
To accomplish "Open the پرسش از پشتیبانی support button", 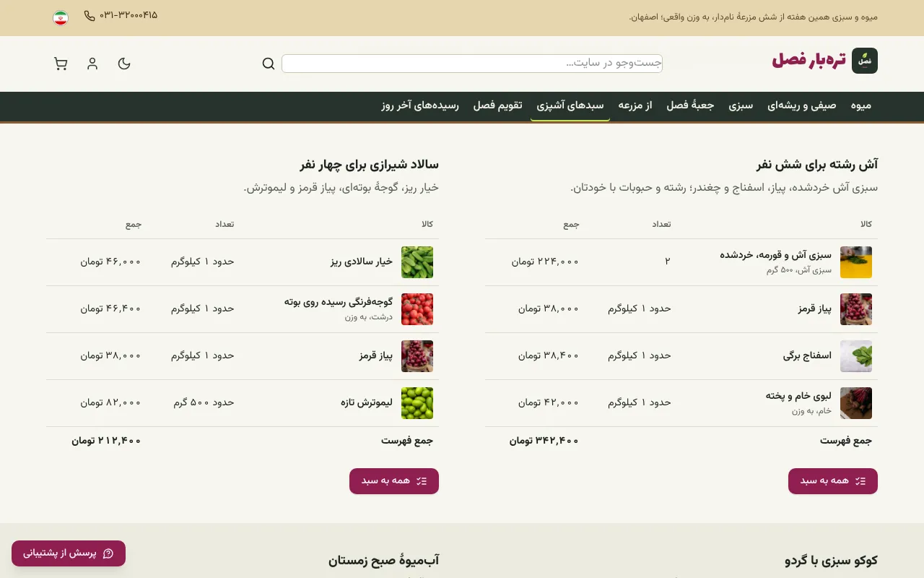I will (x=69, y=553).
